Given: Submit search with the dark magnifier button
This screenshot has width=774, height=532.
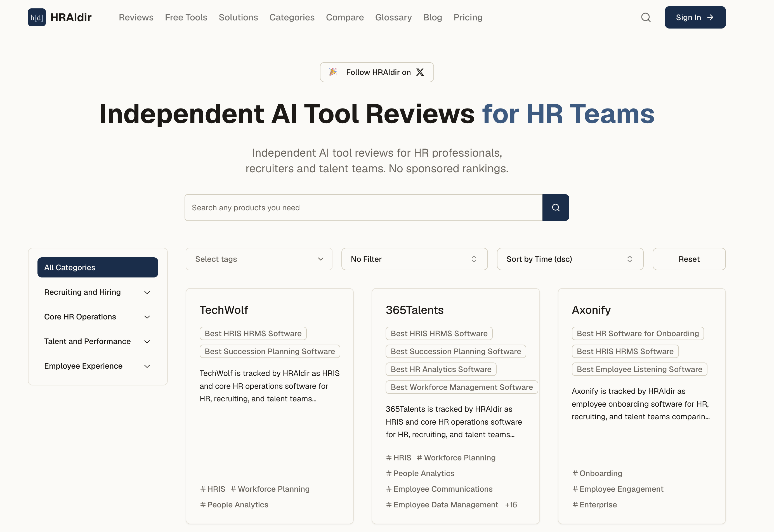Looking at the screenshot, I should pos(555,207).
